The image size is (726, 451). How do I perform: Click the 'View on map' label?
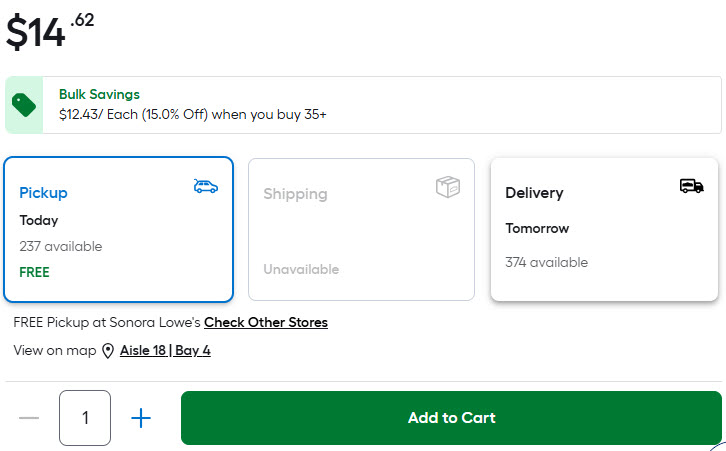coord(55,351)
